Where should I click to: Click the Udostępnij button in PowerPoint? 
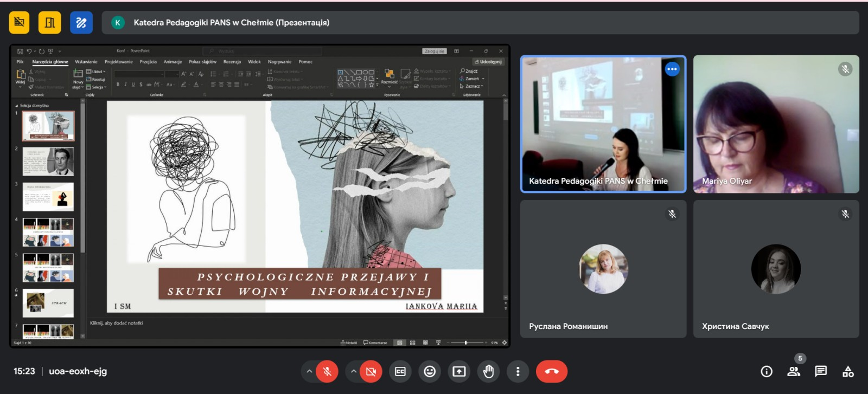488,62
